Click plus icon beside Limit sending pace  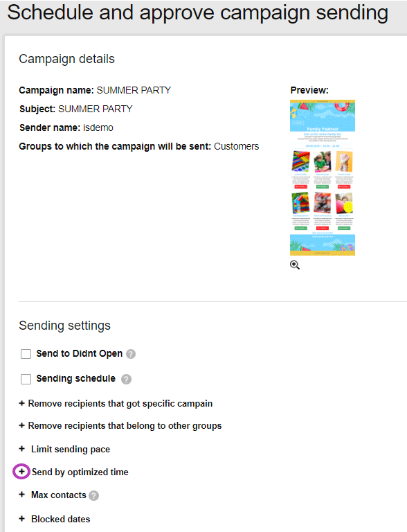[x=21, y=449]
